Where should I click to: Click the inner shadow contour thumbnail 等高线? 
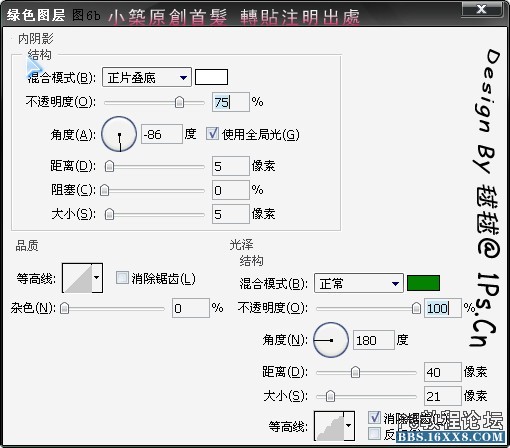77,278
